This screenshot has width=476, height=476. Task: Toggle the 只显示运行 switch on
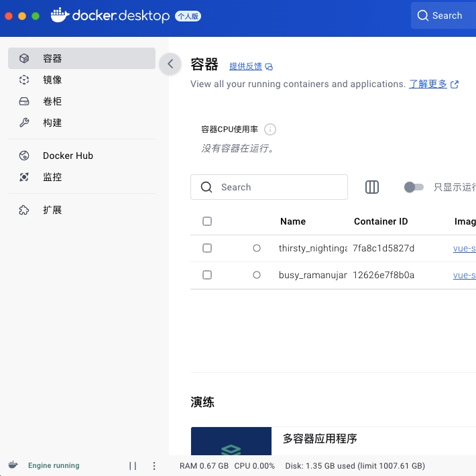pos(414,187)
